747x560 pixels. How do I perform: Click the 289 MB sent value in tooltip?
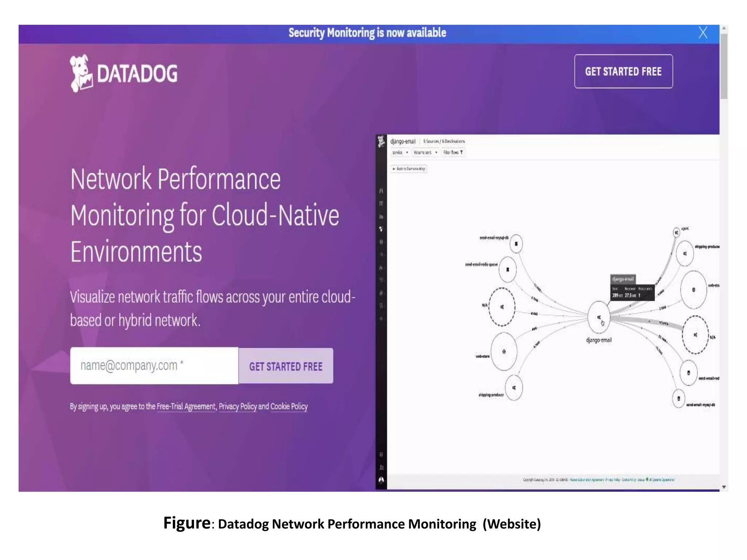click(x=617, y=295)
